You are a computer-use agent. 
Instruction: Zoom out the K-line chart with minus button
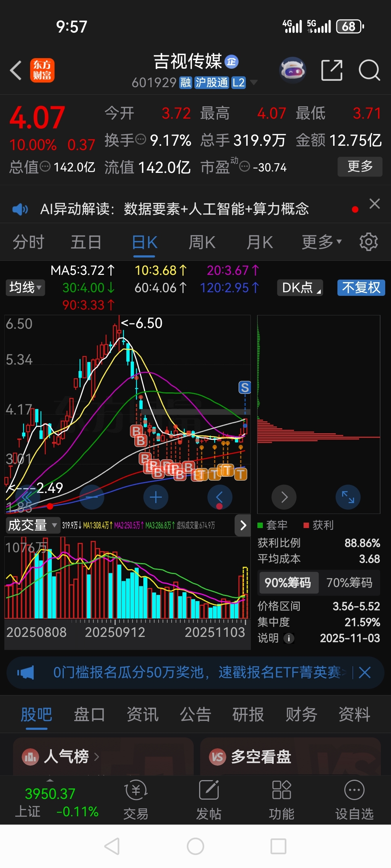[92, 497]
